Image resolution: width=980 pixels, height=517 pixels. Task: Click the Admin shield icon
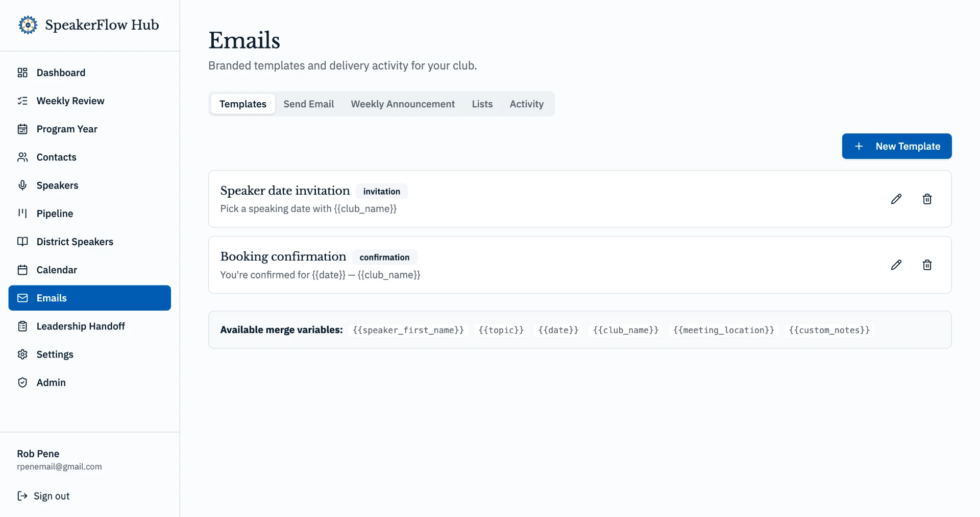pyautogui.click(x=22, y=382)
